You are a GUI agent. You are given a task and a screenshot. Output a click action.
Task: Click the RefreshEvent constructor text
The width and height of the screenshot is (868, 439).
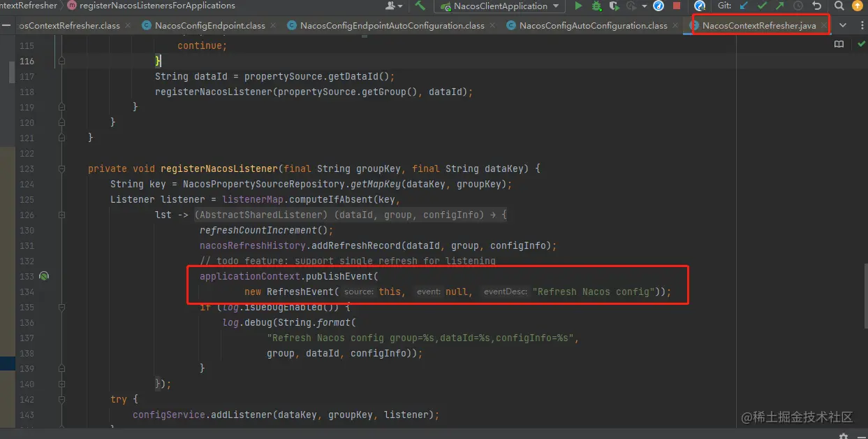tap(302, 292)
